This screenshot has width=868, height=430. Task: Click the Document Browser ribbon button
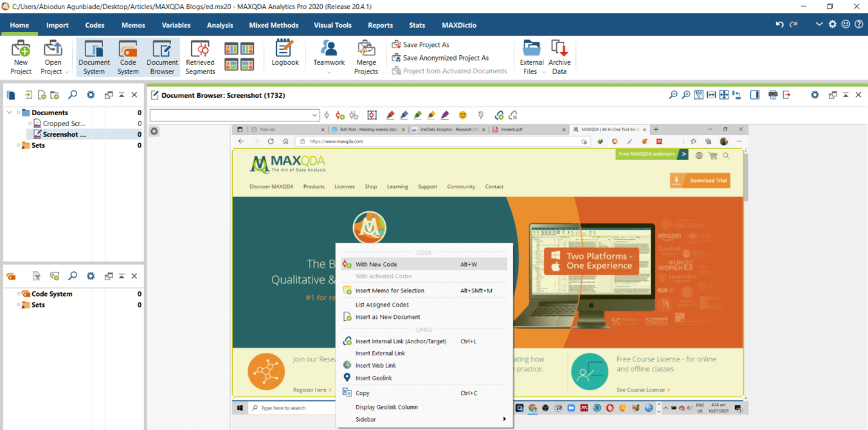pos(162,58)
